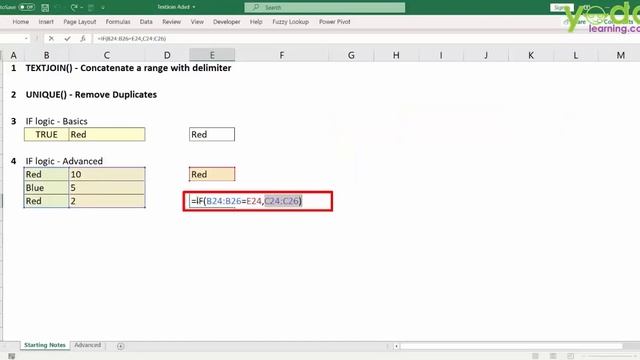Select column A header
Viewport: 640px width, 360px height.
[x=13, y=55]
